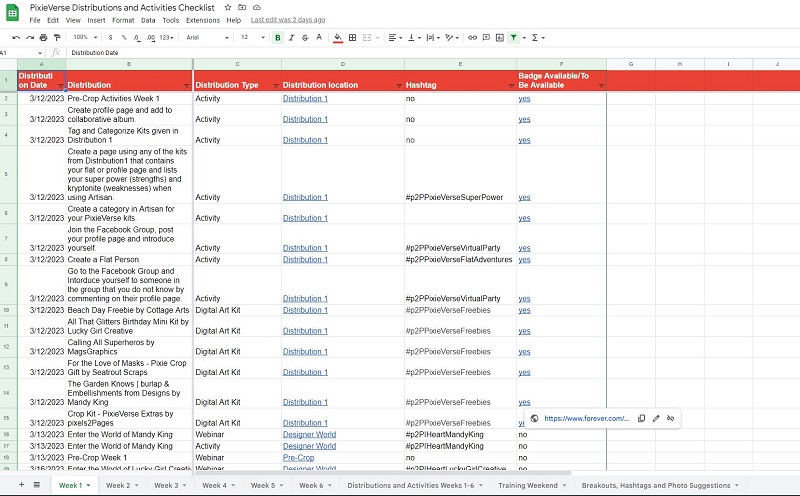Expand the merge cells options arrow
The width and height of the screenshot is (800, 496).
[378, 38]
